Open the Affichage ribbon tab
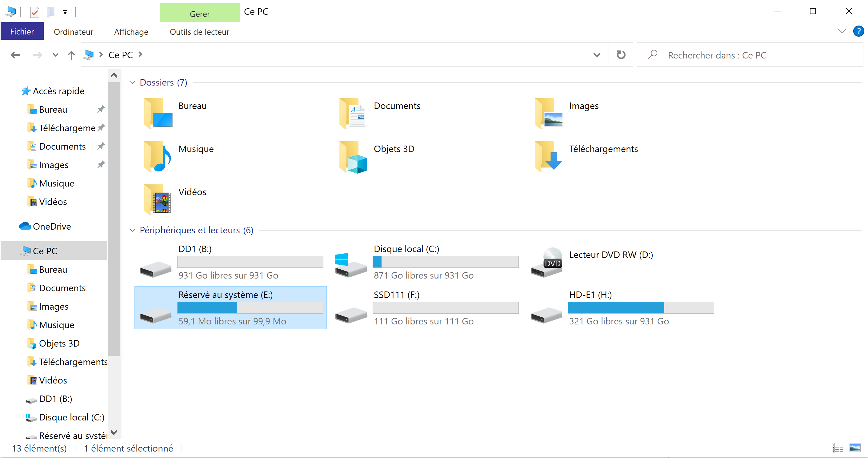 tap(131, 32)
